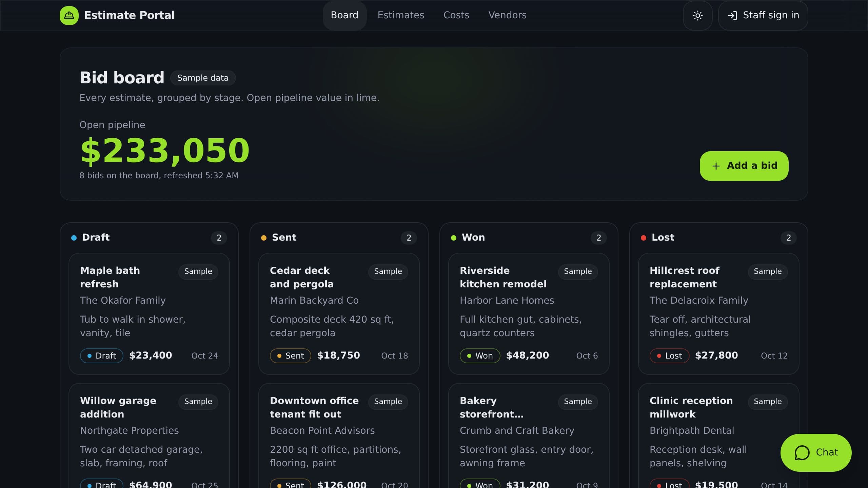The image size is (868, 488).
Task: Click the Sample tag on Hillcrest roof card
Action: (768, 272)
